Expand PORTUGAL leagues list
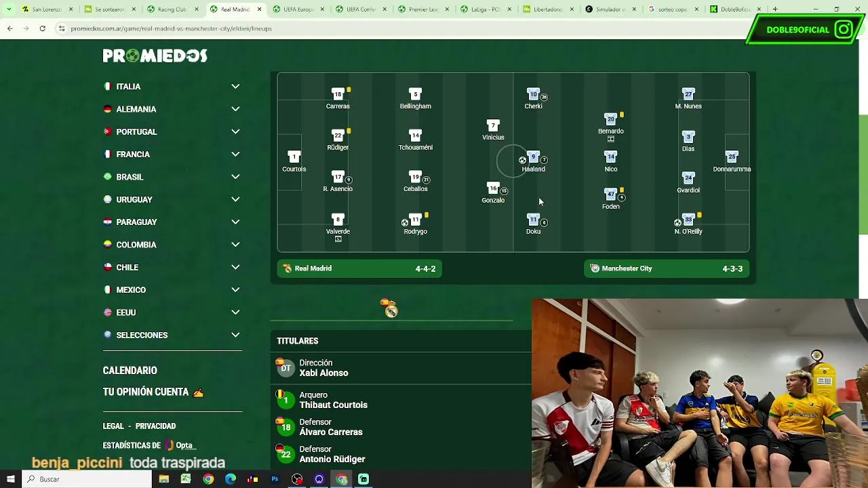The width and height of the screenshot is (868, 488). click(x=235, y=131)
